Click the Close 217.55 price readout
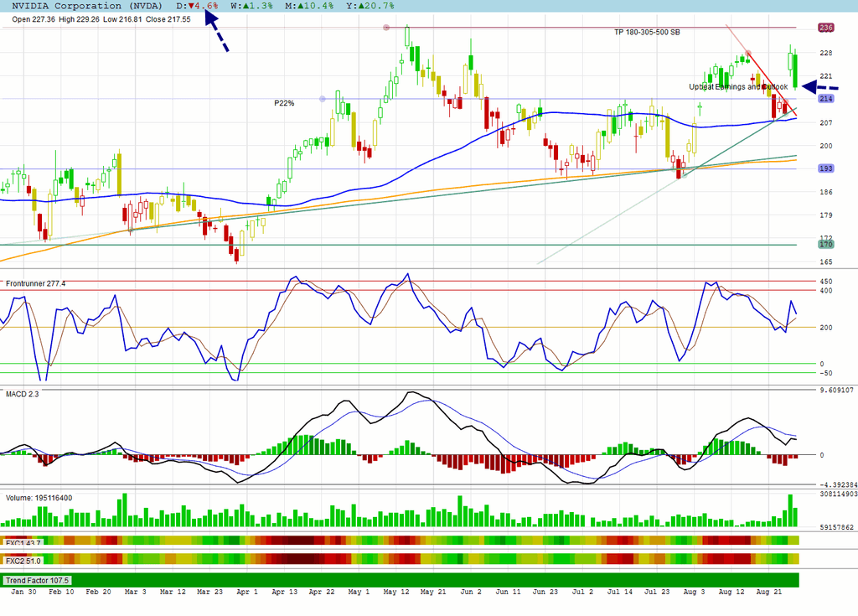Viewport: 858px width, 616px height. coord(168,19)
